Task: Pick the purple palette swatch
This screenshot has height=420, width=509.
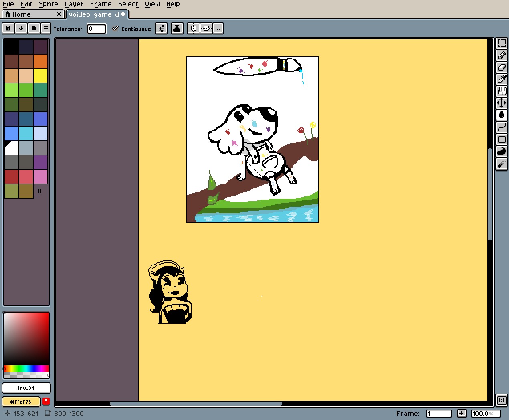Action: tap(40, 162)
